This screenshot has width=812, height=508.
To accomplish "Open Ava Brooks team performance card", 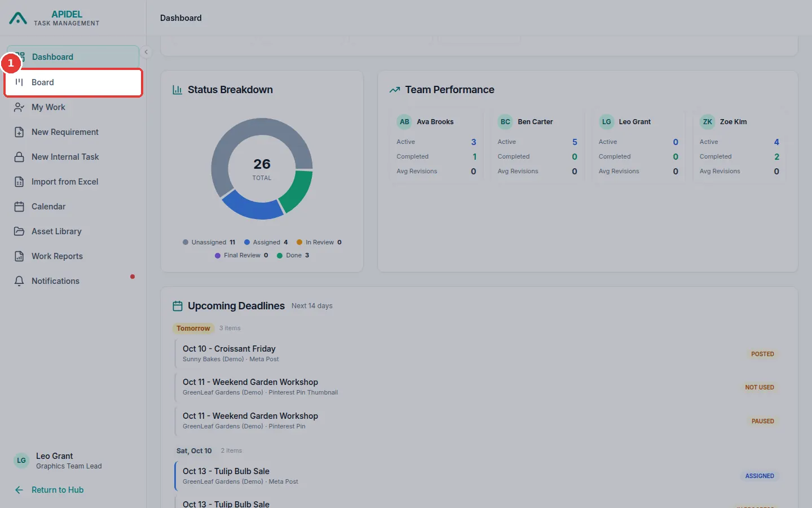I will click(x=436, y=146).
